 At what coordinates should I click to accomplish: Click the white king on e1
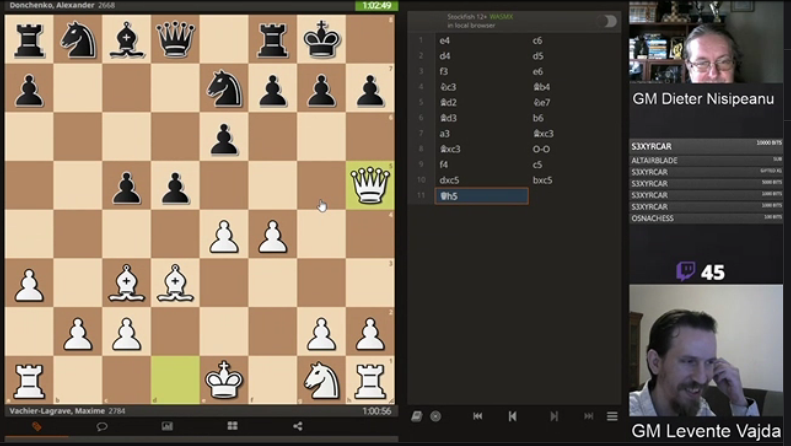[x=224, y=380]
